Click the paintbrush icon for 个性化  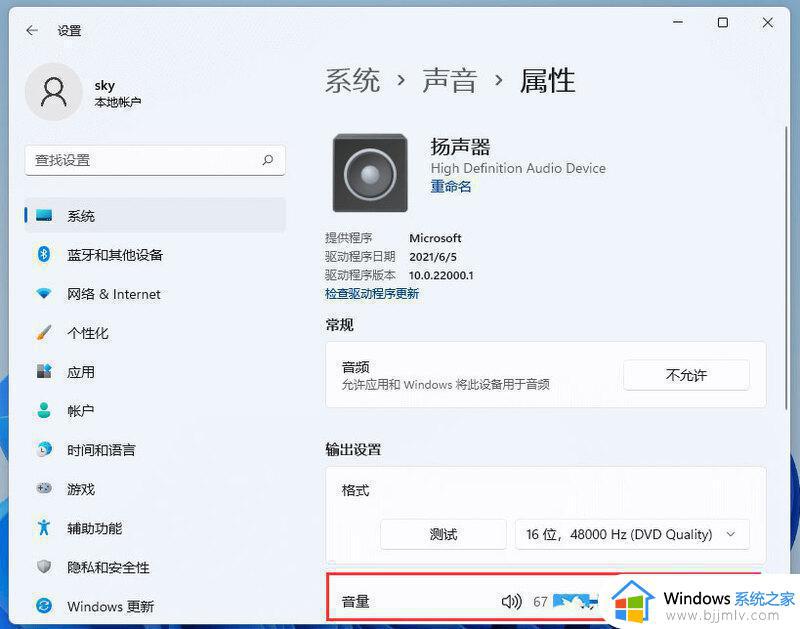(44, 333)
